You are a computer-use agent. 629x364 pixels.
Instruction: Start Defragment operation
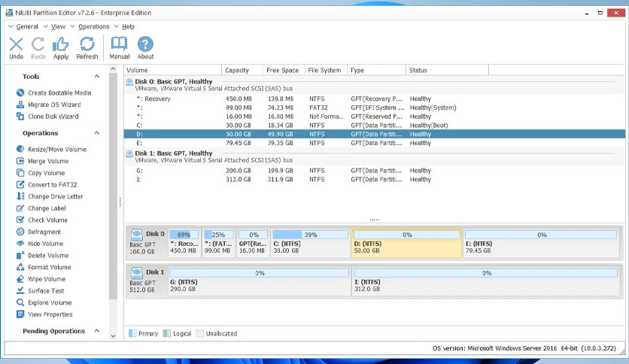click(38, 232)
